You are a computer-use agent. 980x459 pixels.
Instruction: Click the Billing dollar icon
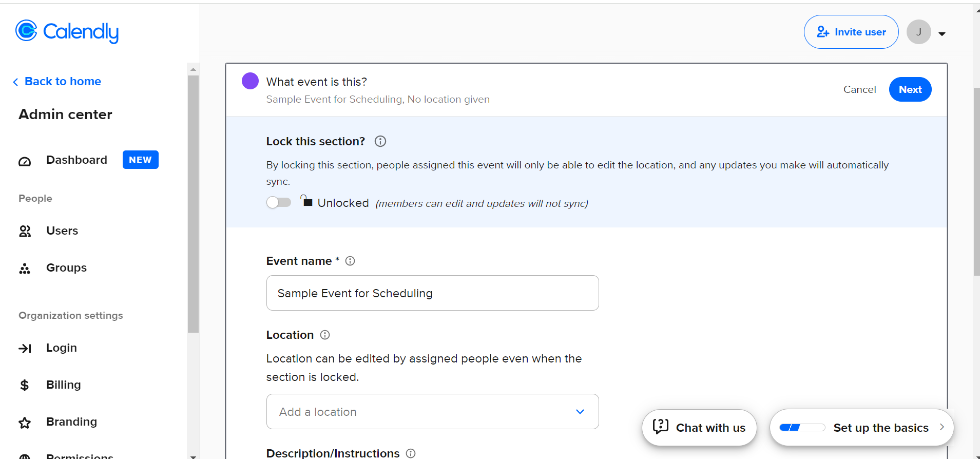tap(25, 386)
